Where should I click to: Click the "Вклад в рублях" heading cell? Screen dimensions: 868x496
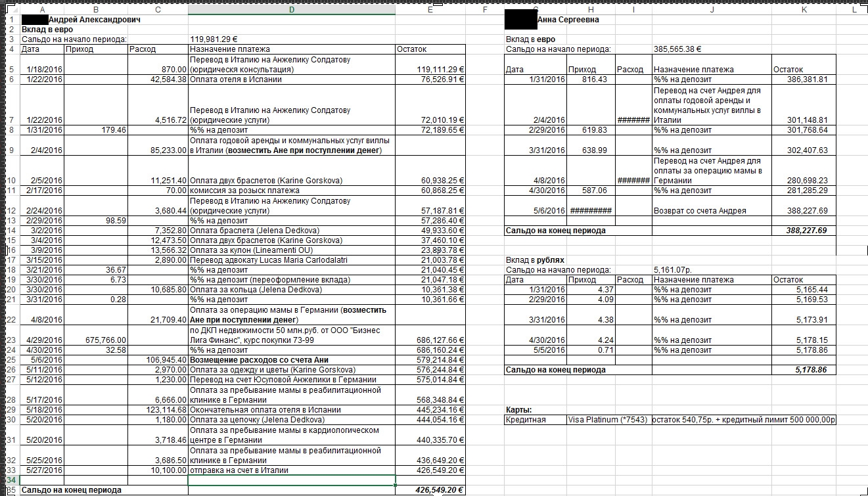coord(535,260)
